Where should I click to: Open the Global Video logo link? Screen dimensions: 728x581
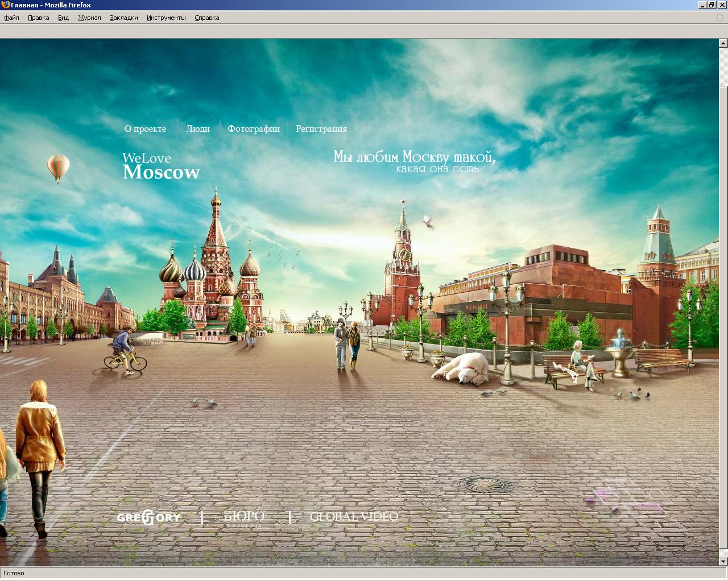point(354,517)
